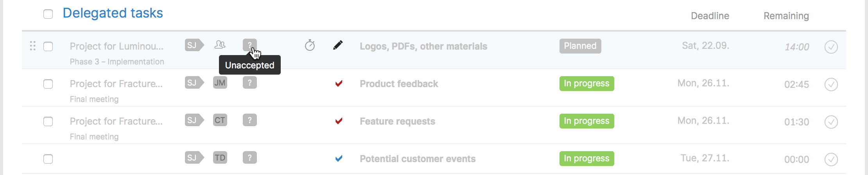Click the blue priority checkmark for Potential customer events

(339, 158)
